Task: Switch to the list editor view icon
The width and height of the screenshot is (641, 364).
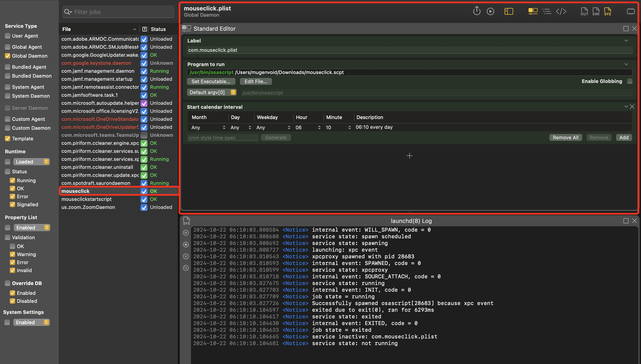Action: (547, 12)
